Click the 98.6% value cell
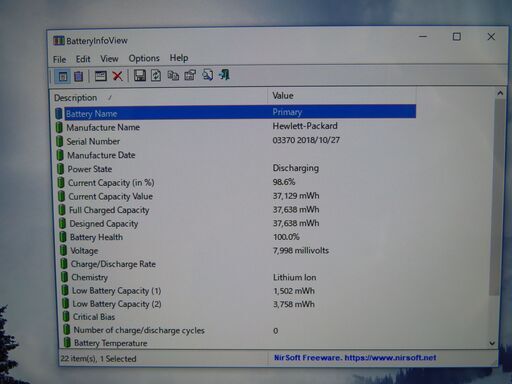512x384 pixels. point(284,182)
